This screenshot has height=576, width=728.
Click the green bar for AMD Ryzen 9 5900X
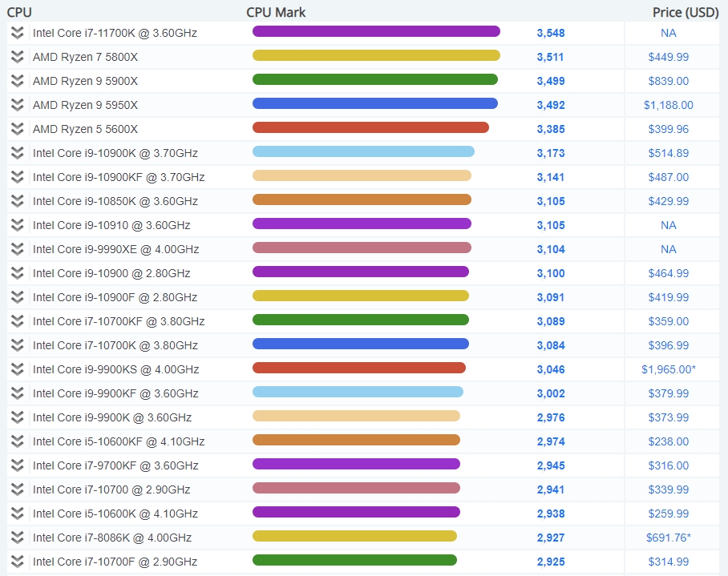tap(375, 80)
